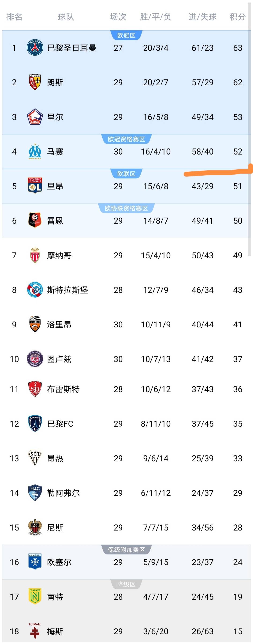Image resolution: width=253 pixels, height=644 pixels.
Task: Open the FC Lorient badge
Action: click(35, 324)
